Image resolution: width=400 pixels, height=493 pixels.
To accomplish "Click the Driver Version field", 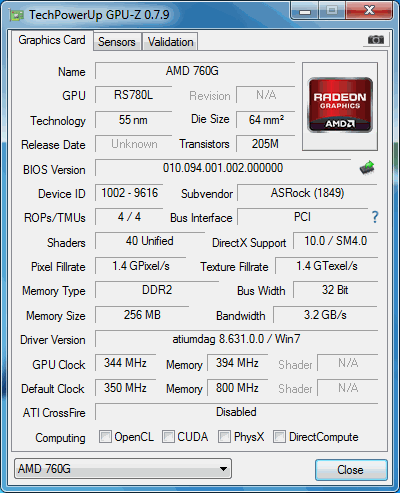I will coord(236,339).
